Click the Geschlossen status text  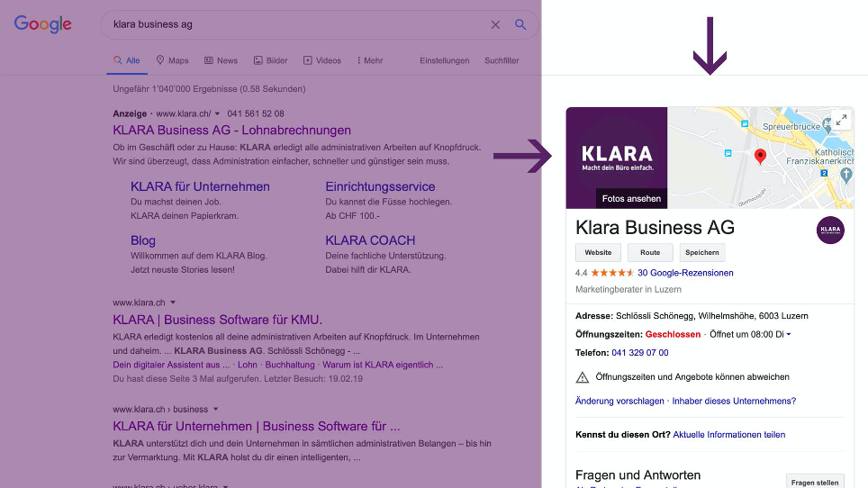pyautogui.click(x=673, y=334)
